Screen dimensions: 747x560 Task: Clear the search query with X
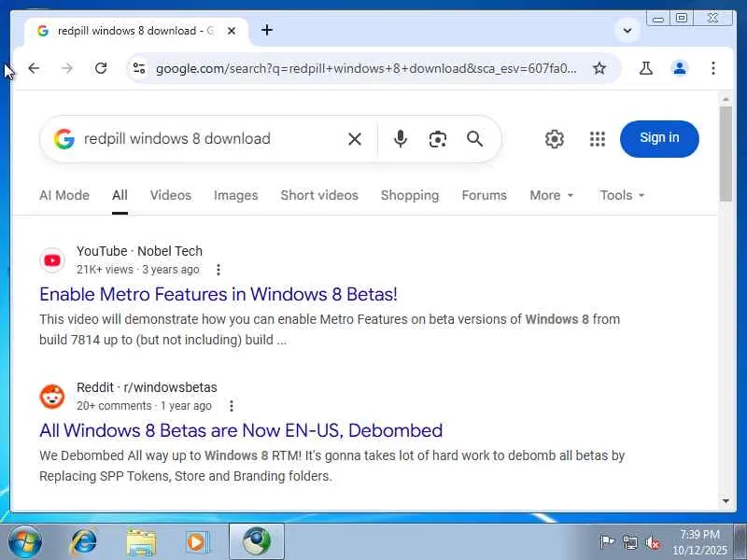(x=355, y=139)
